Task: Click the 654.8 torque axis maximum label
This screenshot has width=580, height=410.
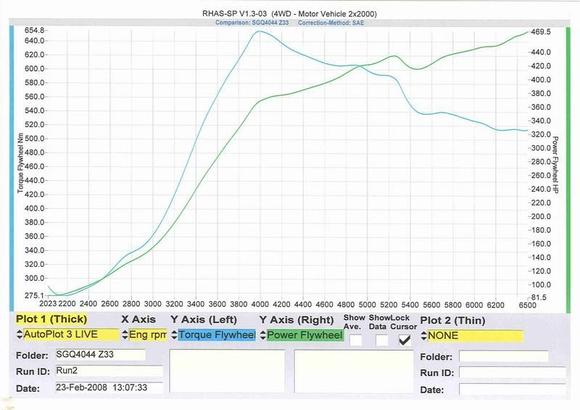Action: [x=34, y=30]
